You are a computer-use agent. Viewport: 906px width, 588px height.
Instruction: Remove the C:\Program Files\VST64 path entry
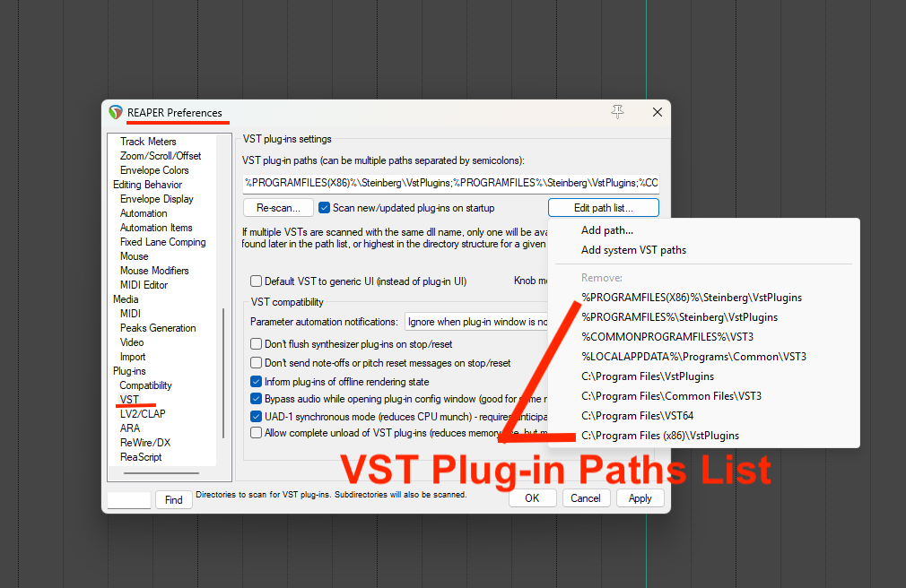637,416
